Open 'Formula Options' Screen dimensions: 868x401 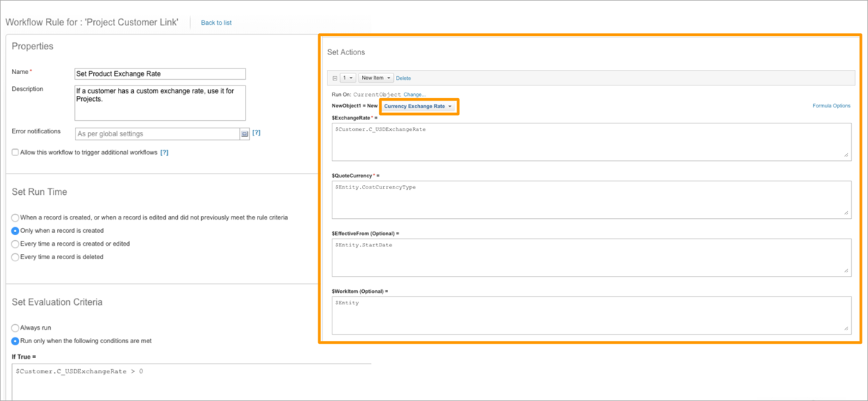831,106
